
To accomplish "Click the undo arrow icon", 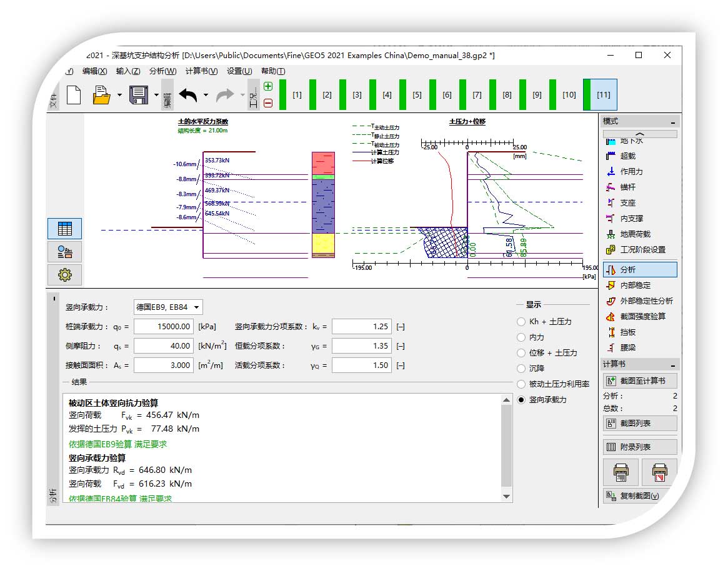I will [188, 95].
